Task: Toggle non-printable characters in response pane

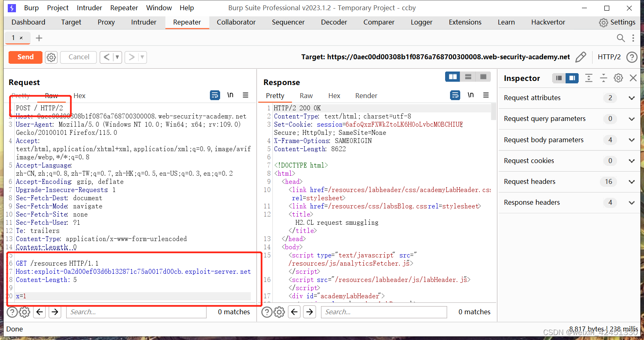Action: tap(471, 95)
